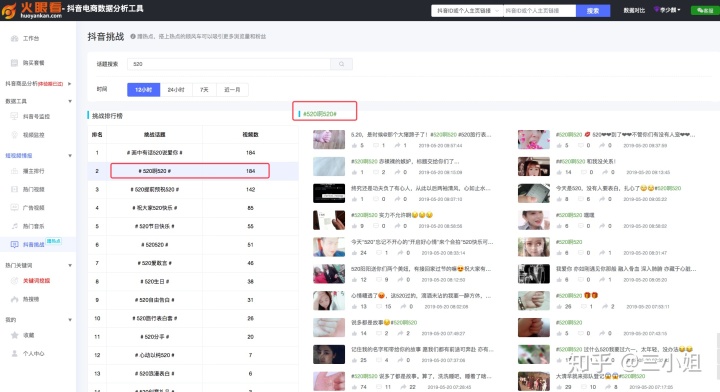Click the 热搜榜 flame icon

coord(15,299)
